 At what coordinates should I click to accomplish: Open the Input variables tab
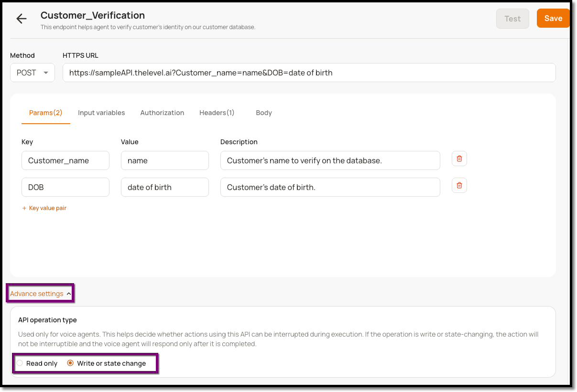pyautogui.click(x=101, y=113)
